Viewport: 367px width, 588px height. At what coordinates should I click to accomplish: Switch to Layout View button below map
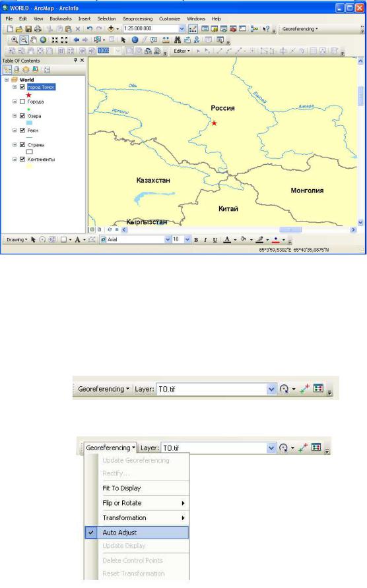click(100, 229)
